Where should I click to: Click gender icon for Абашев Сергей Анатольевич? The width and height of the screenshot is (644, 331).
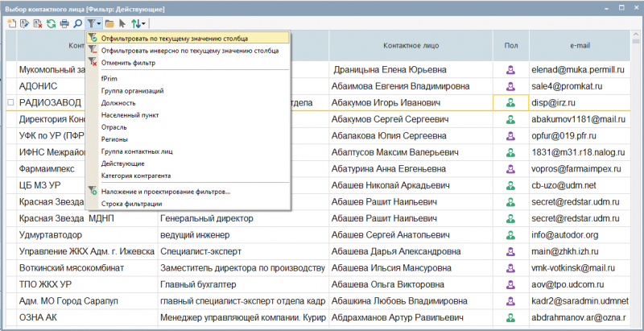coord(510,235)
